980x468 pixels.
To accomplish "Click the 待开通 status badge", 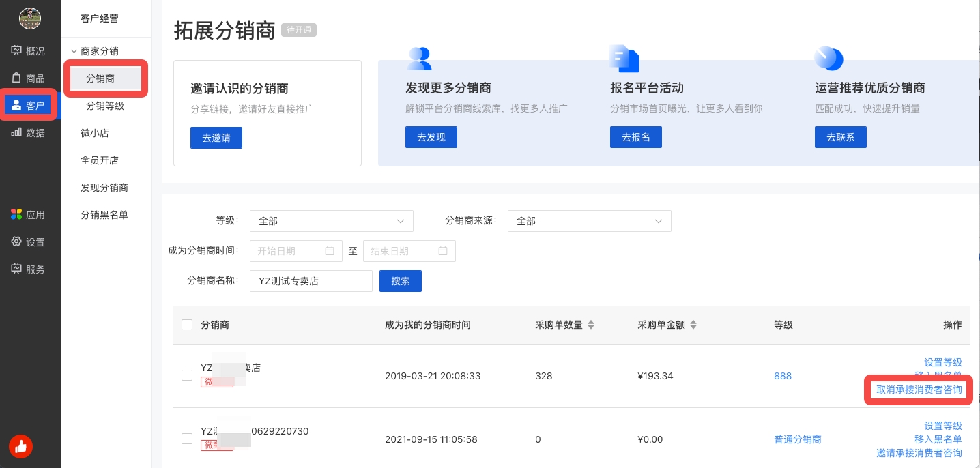I will 299,31.
